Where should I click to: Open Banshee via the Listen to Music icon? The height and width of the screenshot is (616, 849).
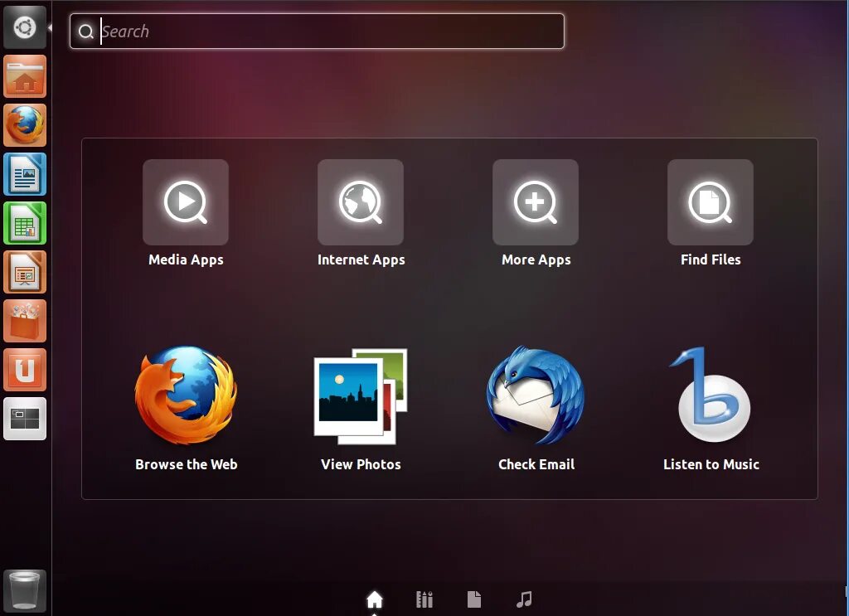711,395
